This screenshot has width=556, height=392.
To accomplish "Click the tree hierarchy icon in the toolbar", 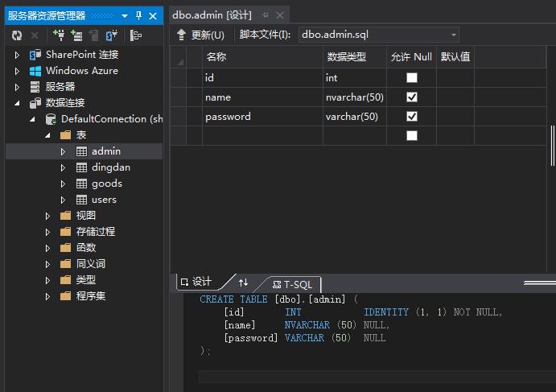I will [x=135, y=35].
